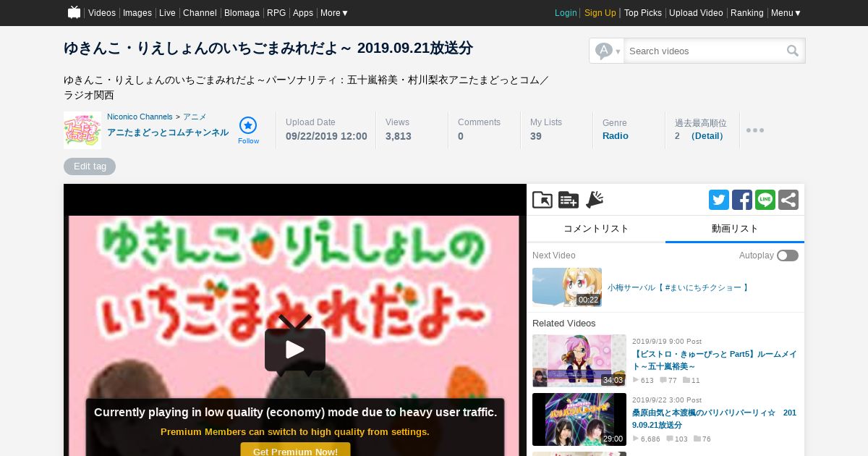This screenshot has width=868, height=456.
Task: Click the add to My List folder icon
Action: [542, 200]
